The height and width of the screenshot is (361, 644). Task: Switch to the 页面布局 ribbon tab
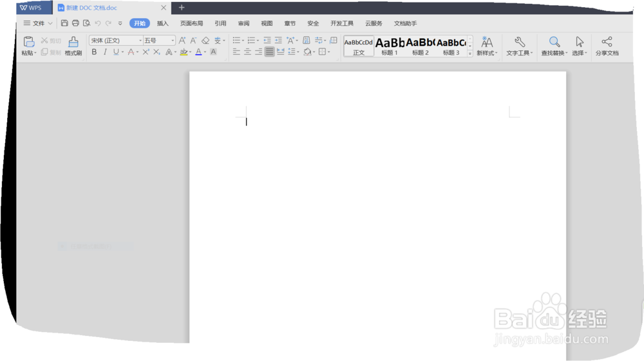pyautogui.click(x=191, y=23)
